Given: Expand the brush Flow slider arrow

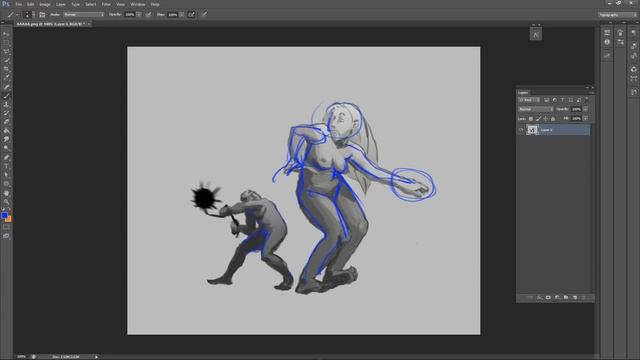Looking at the screenshot, I should pyautogui.click(x=182, y=15).
